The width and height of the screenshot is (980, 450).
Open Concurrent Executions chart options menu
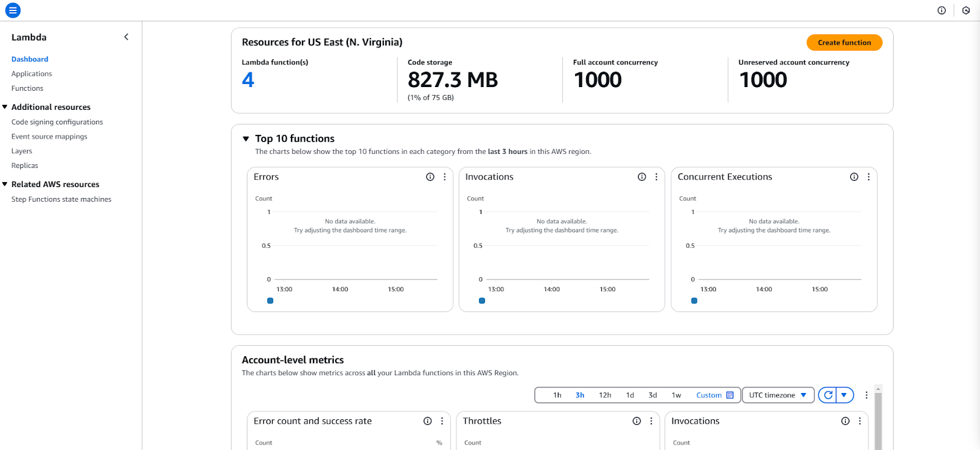click(869, 177)
